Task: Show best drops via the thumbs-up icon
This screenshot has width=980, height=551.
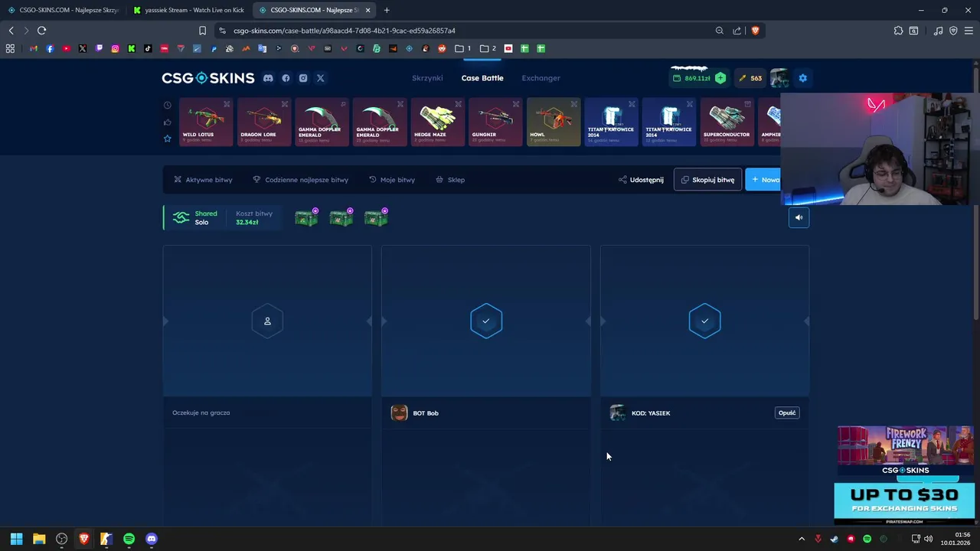Action: click(167, 122)
